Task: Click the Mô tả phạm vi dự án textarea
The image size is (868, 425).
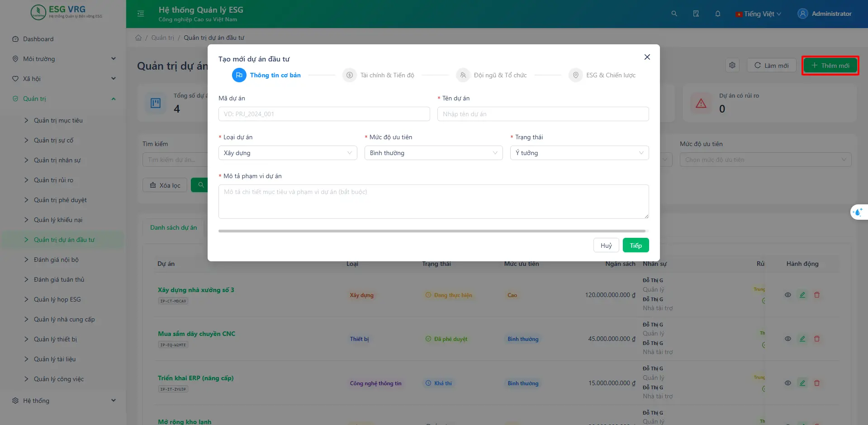Action: (433, 202)
